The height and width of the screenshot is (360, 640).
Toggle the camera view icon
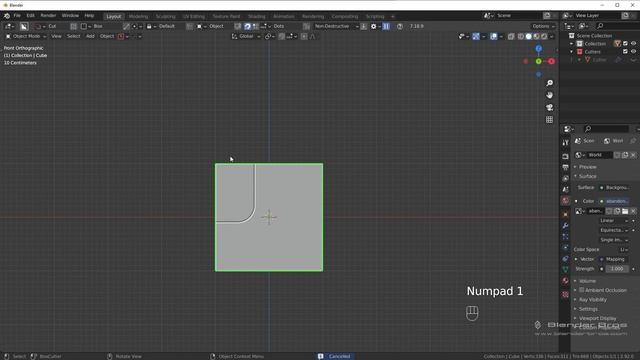[x=549, y=107]
